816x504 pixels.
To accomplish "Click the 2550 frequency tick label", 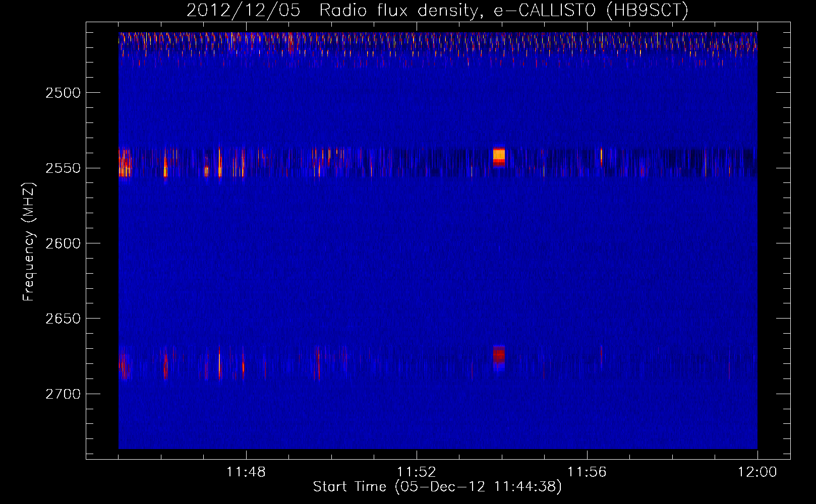I will tap(63, 168).
